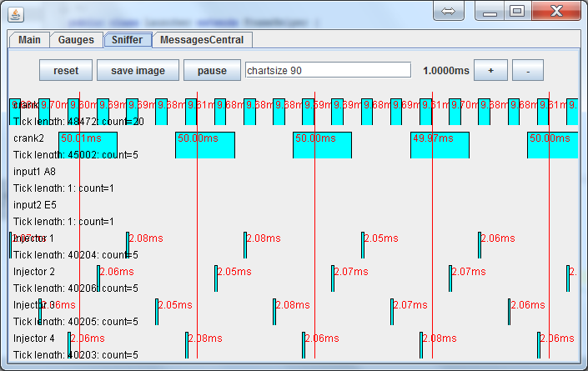The height and width of the screenshot is (371, 588).
Task: Go to the MessagesCentral tab
Action: click(x=203, y=40)
